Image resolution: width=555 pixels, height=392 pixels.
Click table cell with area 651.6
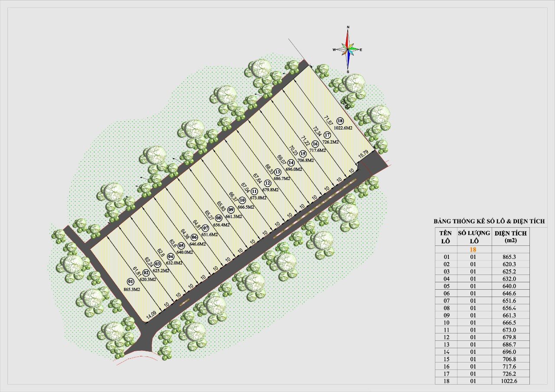511,301
